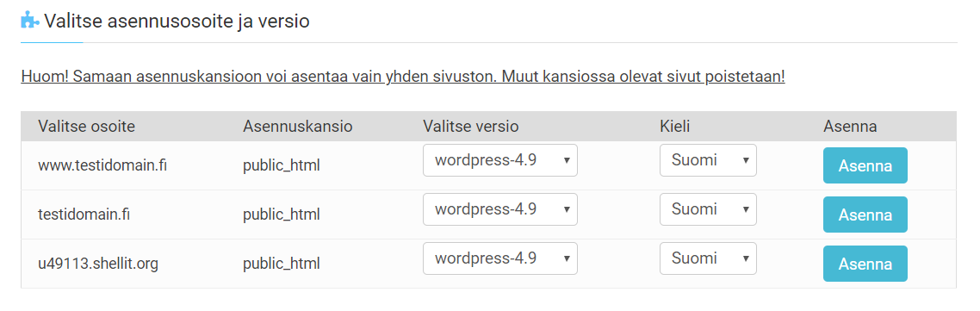Click the Kieli column header
The width and height of the screenshot is (980, 311).
[675, 127]
